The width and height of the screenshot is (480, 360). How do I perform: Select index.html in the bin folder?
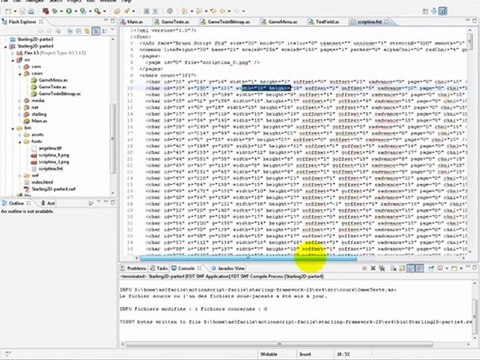pyautogui.click(x=42, y=182)
